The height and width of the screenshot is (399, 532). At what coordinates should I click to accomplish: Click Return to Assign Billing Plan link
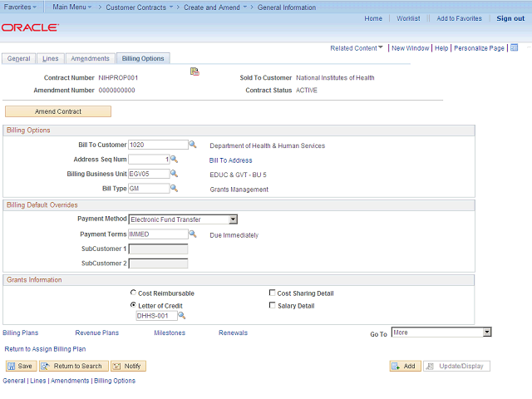[x=45, y=349]
